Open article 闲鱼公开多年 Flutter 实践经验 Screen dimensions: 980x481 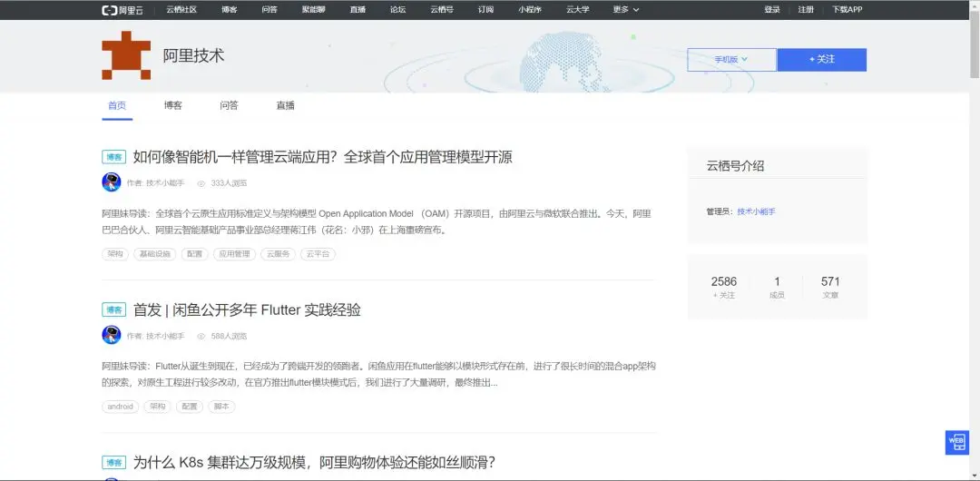[247, 309]
